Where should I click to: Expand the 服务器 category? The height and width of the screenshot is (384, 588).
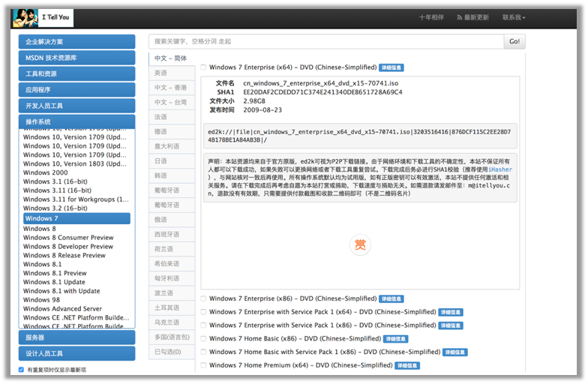(x=76, y=337)
